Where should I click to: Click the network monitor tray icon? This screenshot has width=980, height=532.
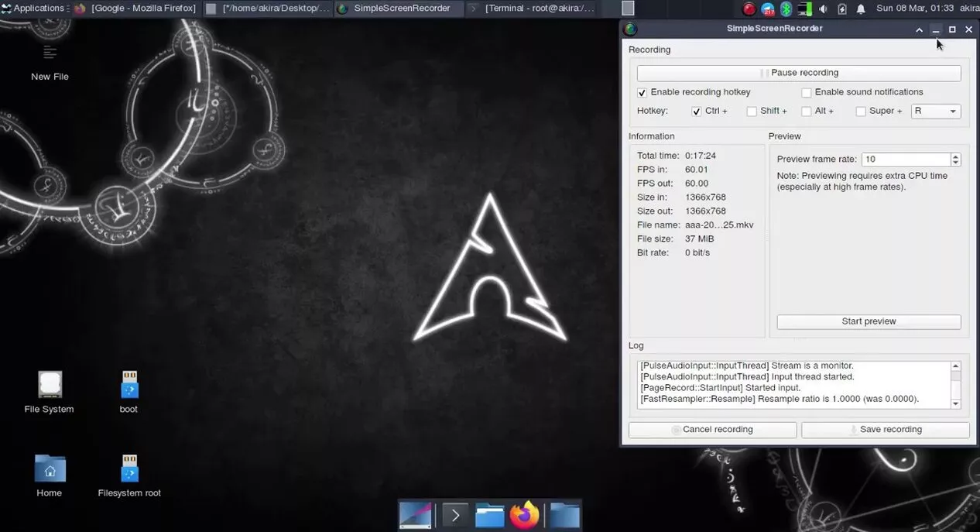pyautogui.click(x=804, y=9)
